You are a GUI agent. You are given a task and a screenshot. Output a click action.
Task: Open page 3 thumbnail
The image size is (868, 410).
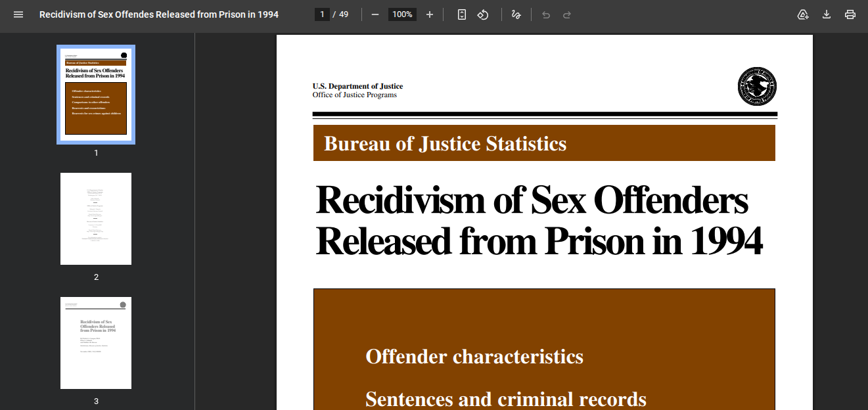tap(96, 343)
